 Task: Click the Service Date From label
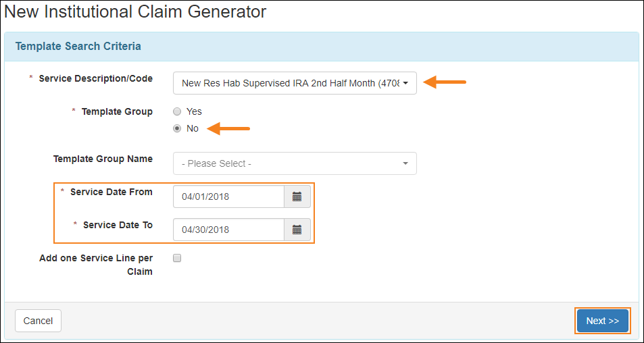(x=111, y=192)
